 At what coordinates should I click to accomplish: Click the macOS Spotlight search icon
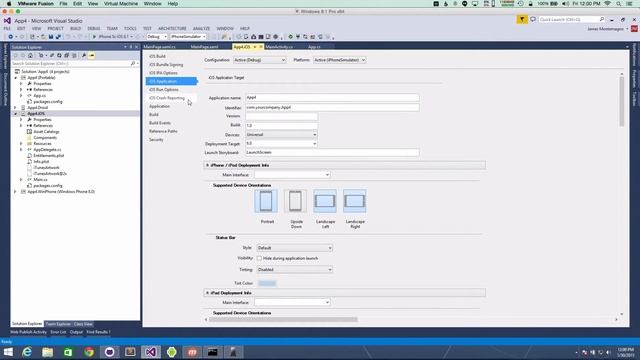[619, 4]
